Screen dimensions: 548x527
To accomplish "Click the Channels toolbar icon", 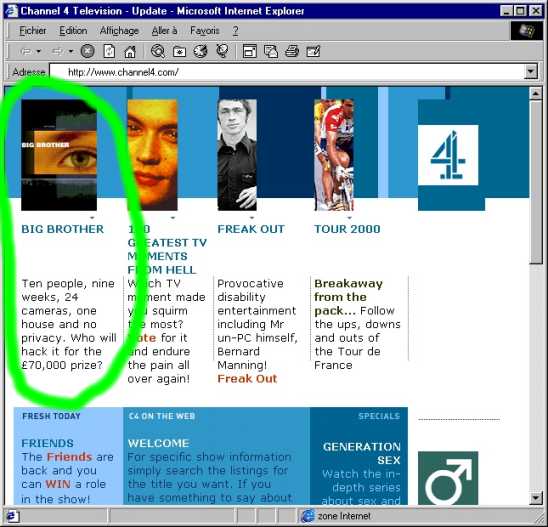I will [223, 51].
